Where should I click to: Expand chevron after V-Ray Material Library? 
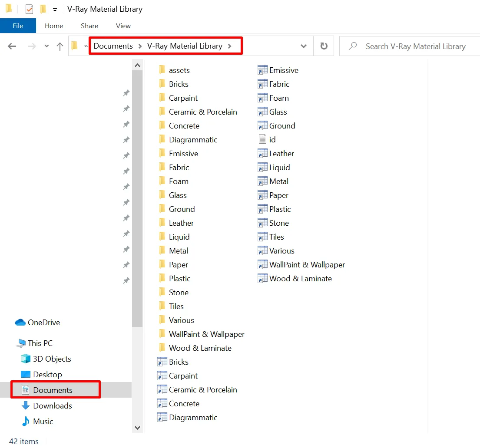[x=229, y=46]
